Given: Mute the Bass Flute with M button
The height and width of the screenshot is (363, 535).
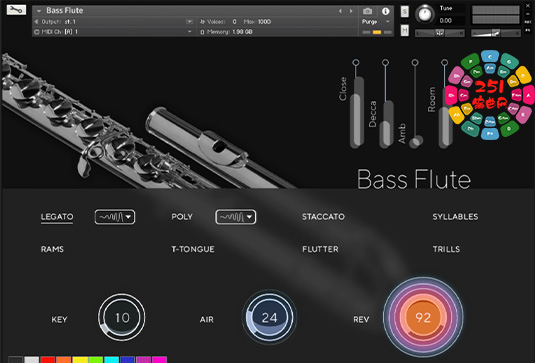Looking at the screenshot, I should [x=405, y=31].
